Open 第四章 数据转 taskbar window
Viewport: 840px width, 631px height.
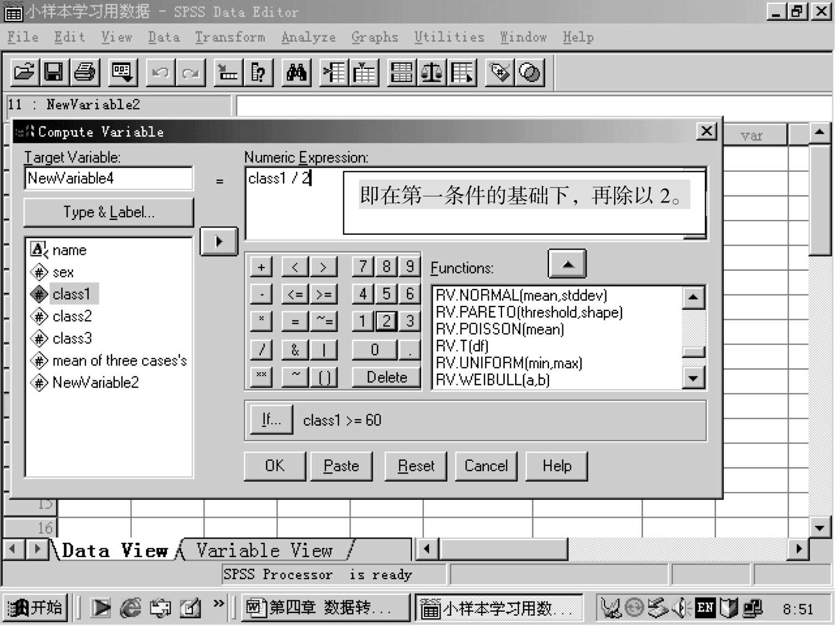(326, 607)
